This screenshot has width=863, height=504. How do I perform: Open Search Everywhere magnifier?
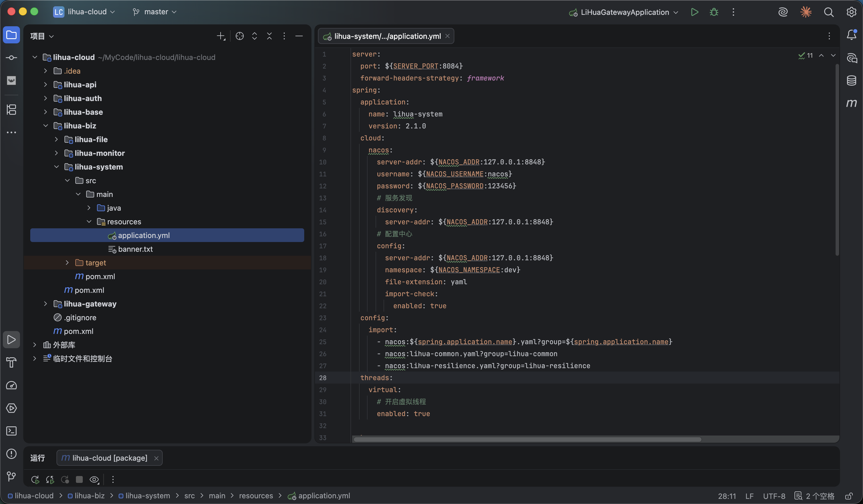(x=829, y=12)
